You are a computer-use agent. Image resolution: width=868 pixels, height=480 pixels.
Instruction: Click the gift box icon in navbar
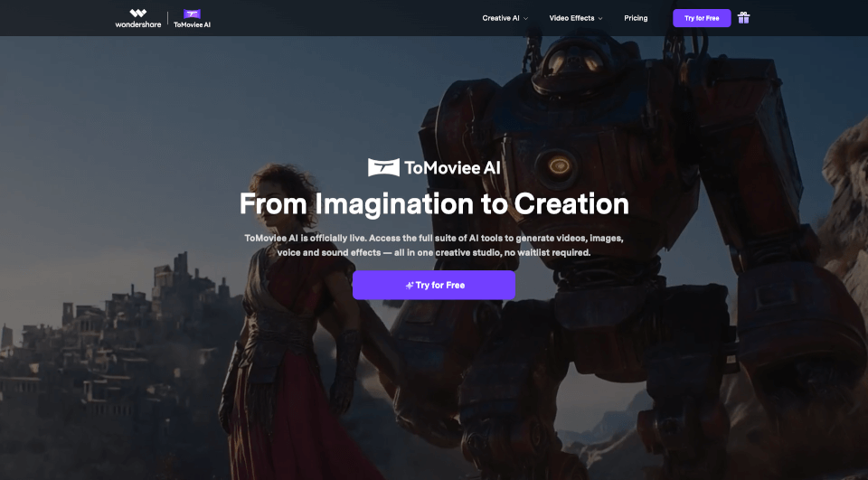743,18
